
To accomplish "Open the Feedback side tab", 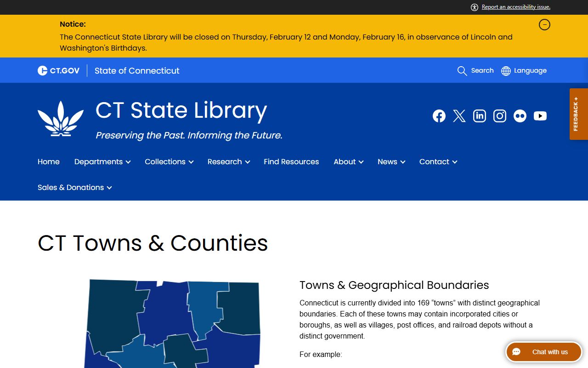I will pos(579,114).
